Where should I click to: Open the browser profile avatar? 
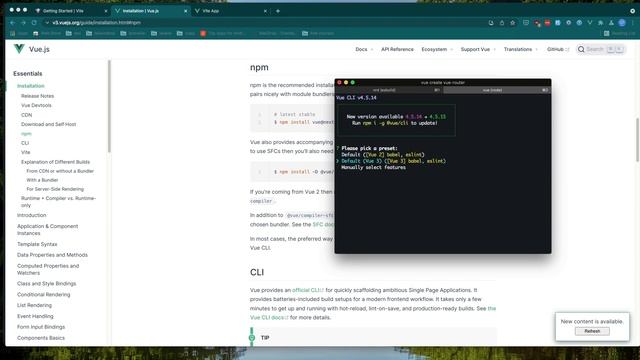pyautogui.click(x=622, y=23)
